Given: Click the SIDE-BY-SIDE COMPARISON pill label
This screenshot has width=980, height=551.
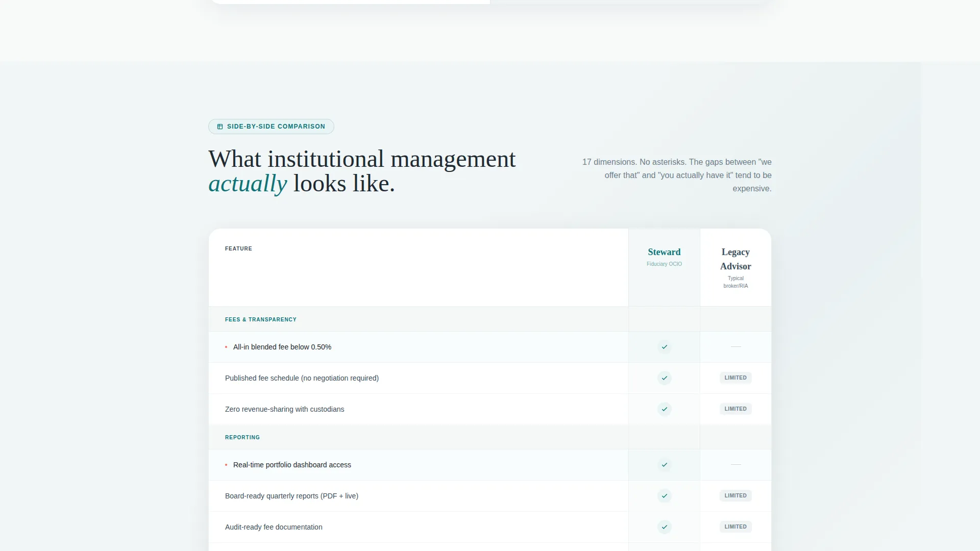Looking at the screenshot, I should (x=271, y=127).
